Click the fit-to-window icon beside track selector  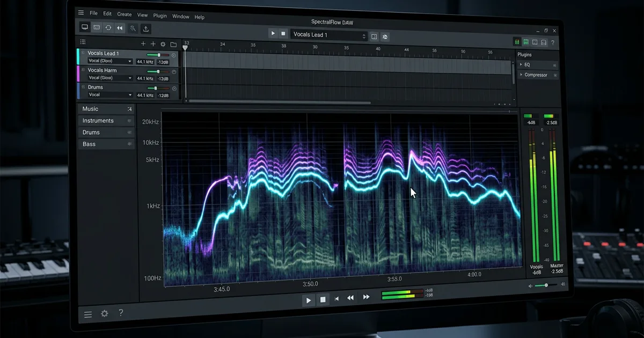(x=375, y=36)
